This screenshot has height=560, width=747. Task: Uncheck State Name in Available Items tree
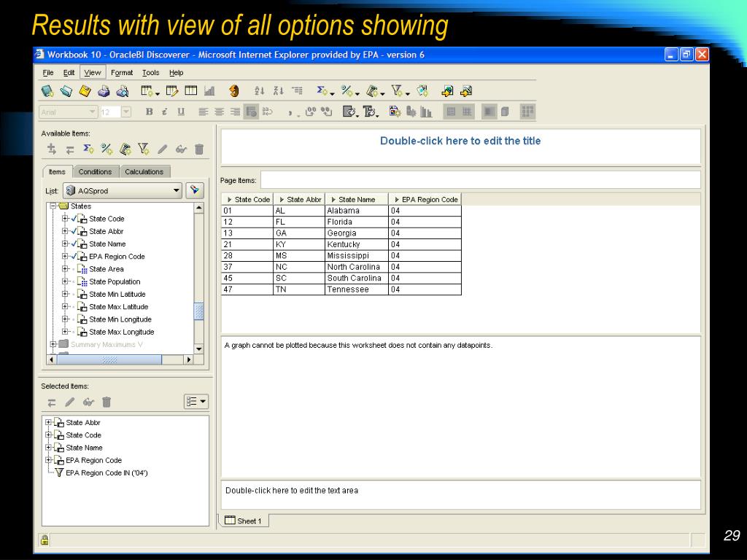[74, 244]
